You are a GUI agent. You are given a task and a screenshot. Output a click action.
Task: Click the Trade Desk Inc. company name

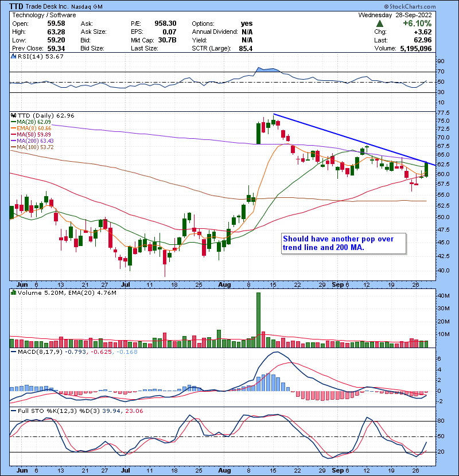[x=47, y=6]
